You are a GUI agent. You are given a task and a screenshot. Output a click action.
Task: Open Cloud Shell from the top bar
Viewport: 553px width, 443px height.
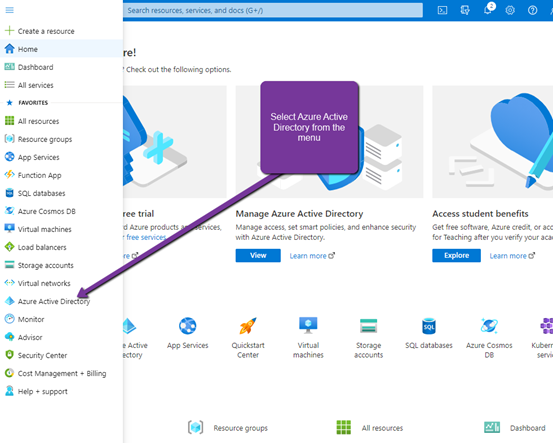pyautogui.click(x=442, y=10)
